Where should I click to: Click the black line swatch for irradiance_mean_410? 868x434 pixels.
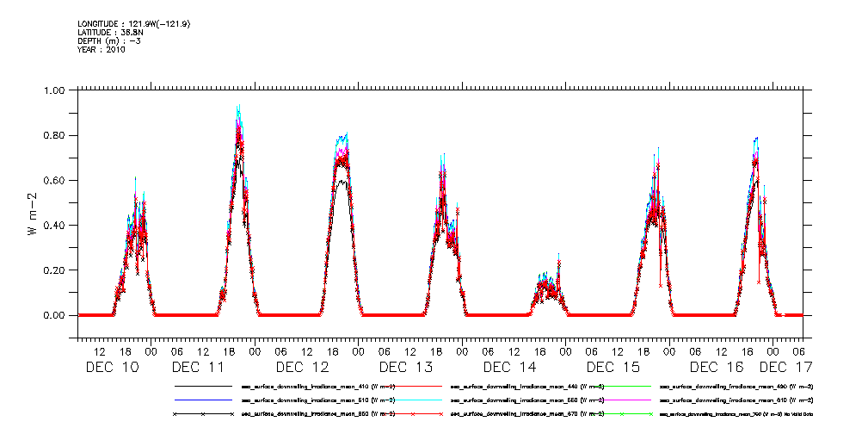click(x=203, y=386)
